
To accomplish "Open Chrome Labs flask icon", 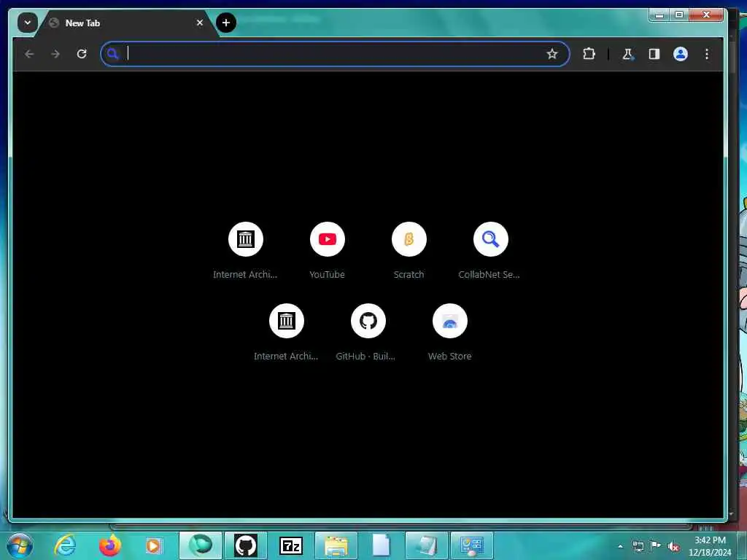I will (628, 54).
